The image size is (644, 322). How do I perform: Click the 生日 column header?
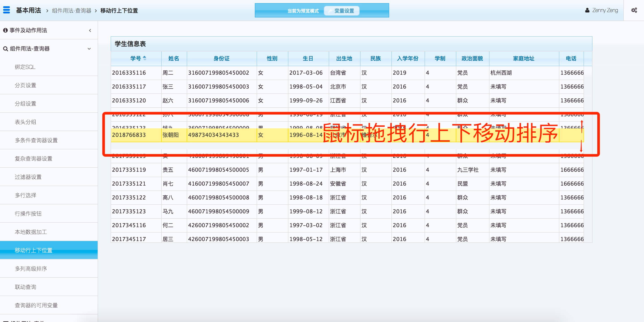click(x=308, y=58)
